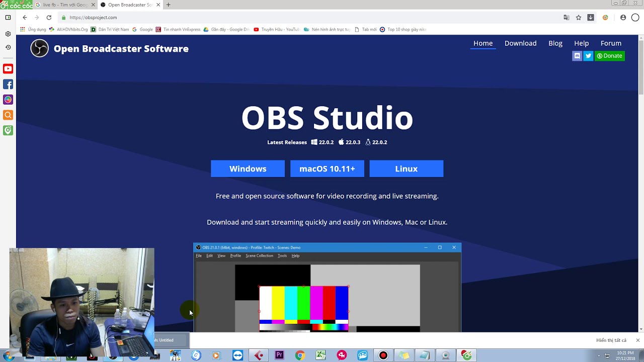Click the Open Broadcaster Software title link

click(x=121, y=49)
